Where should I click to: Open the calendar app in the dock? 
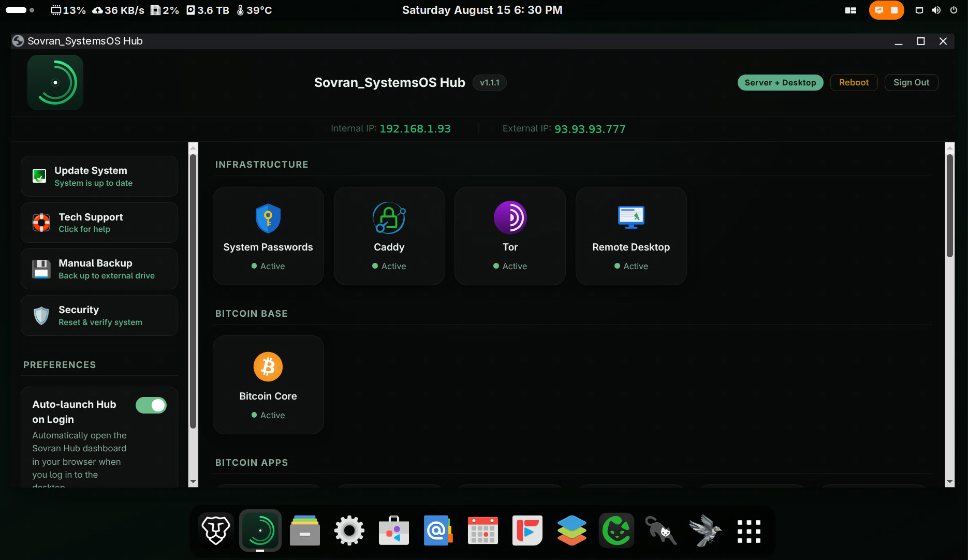coord(483,530)
